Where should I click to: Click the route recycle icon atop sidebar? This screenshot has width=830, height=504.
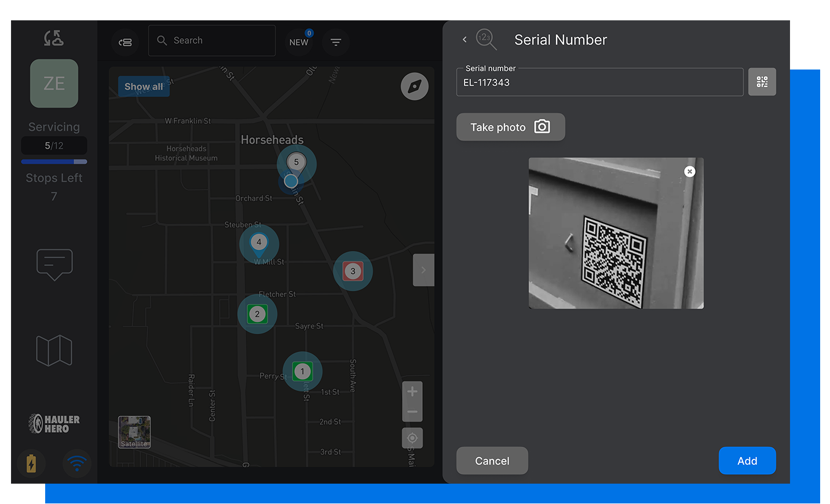[x=54, y=38]
